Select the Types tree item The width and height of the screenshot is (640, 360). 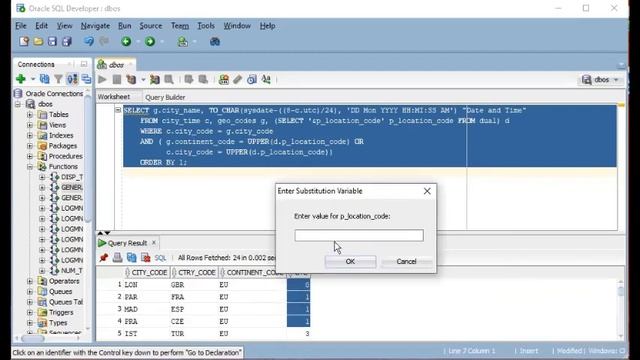(x=58, y=323)
